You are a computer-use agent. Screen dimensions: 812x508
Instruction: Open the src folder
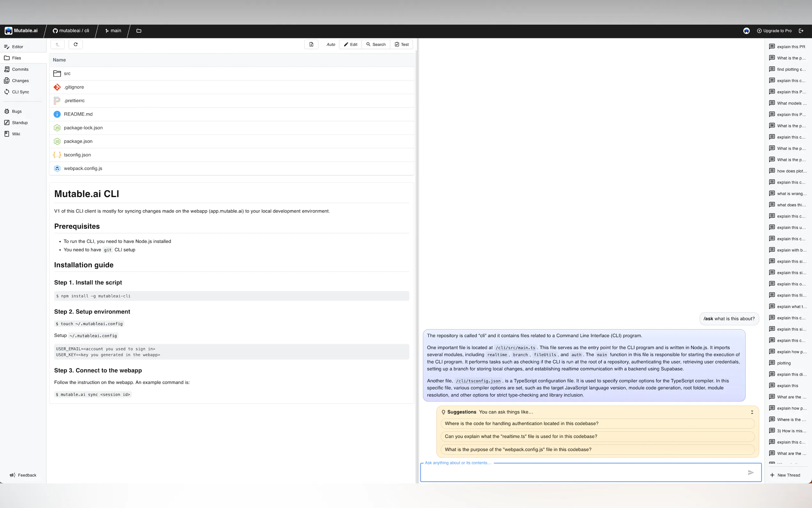click(x=232, y=74)
